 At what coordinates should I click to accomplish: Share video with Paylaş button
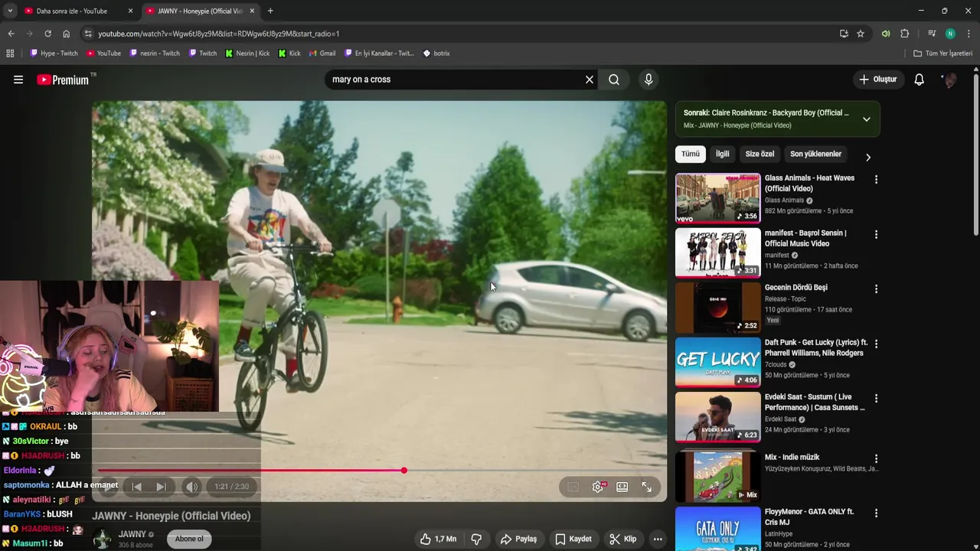click(x=518, y=539)
